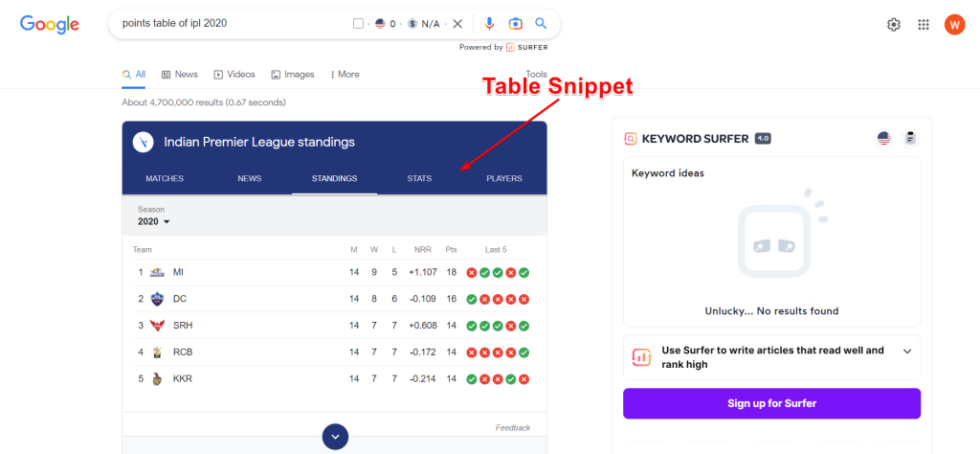Open Google settings gear icon
This screenshot has width=980, height=454.
click(894, 25)
